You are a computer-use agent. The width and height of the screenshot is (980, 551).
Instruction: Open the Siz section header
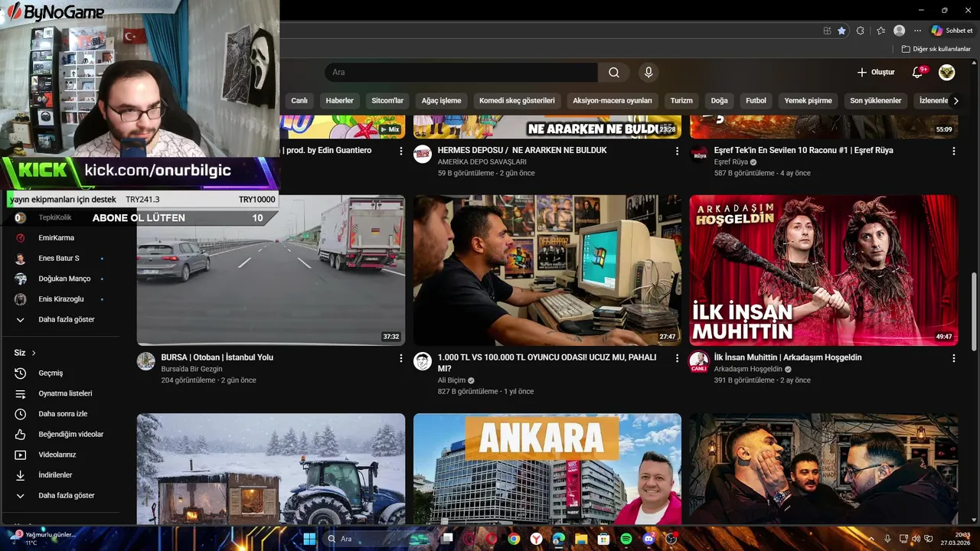tap(25, 353)
